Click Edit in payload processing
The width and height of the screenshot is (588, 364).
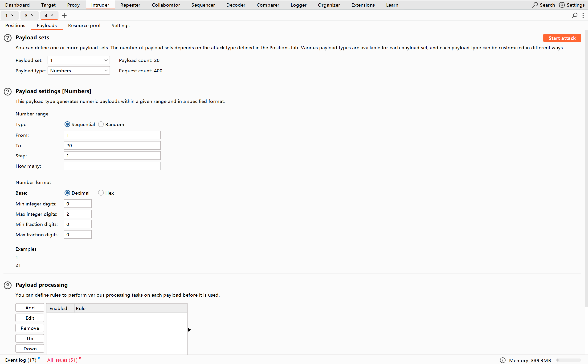30,318
